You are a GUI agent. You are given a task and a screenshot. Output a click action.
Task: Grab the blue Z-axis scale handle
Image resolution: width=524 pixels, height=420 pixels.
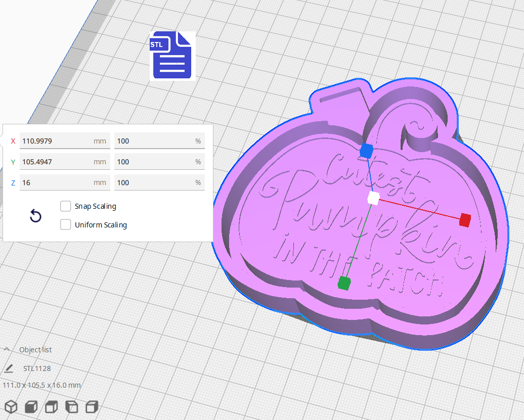pos(366,150)
